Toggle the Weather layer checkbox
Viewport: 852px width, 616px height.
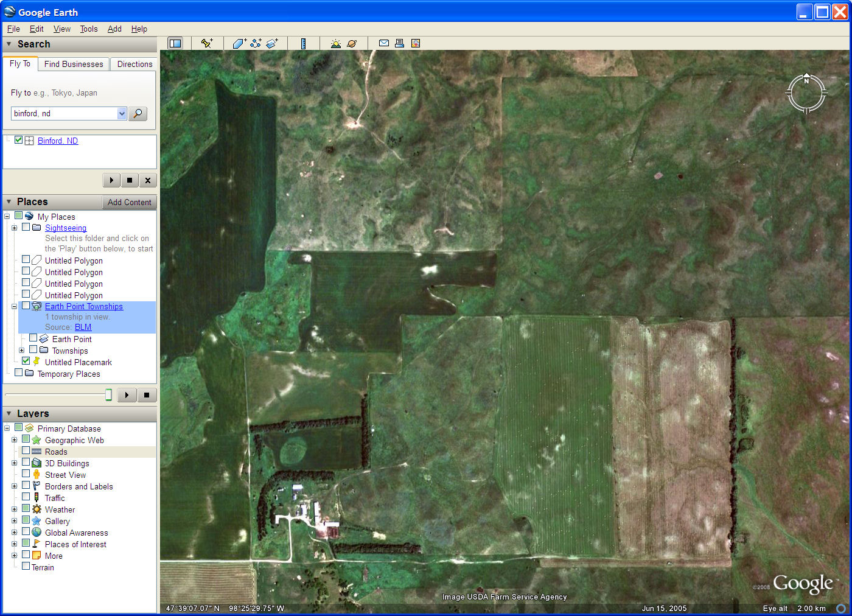point(26,509)
